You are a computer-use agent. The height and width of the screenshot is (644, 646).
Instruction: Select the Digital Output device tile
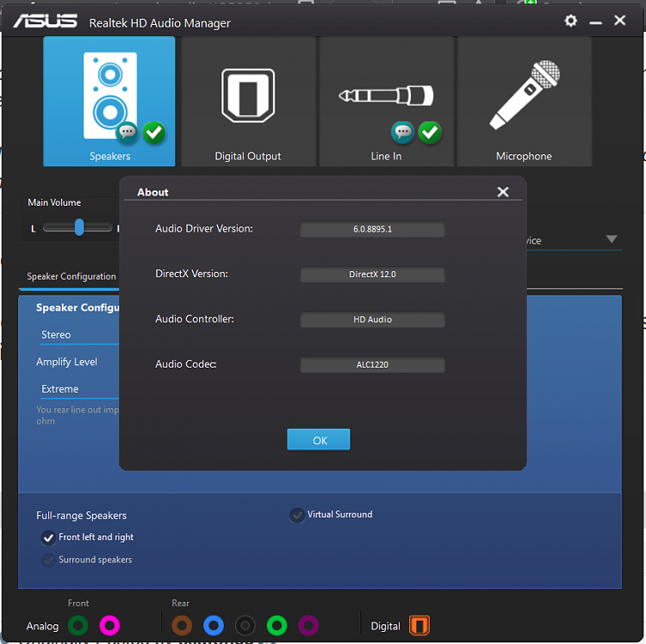[248, 102]
